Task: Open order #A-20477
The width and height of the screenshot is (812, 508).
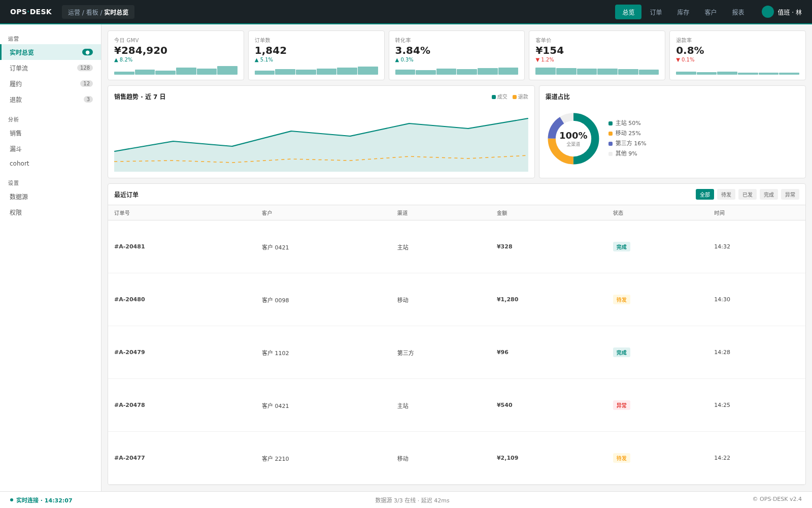Action: click(457, 458)
